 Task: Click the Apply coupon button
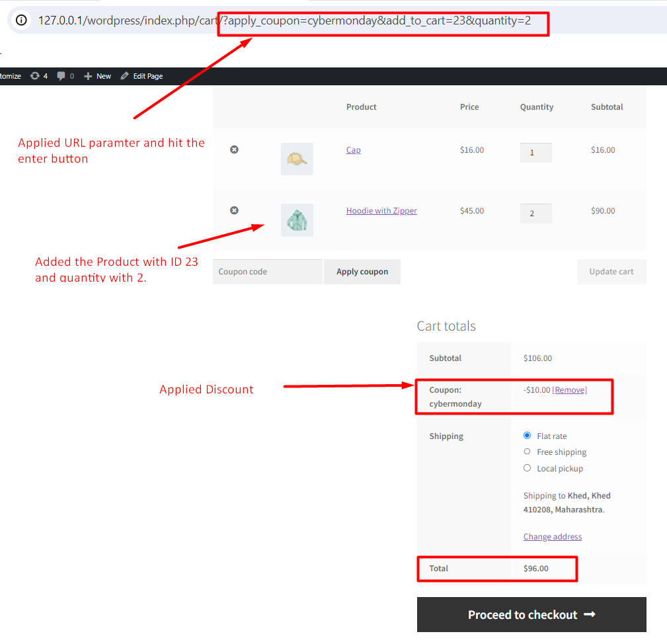(362, 271)
